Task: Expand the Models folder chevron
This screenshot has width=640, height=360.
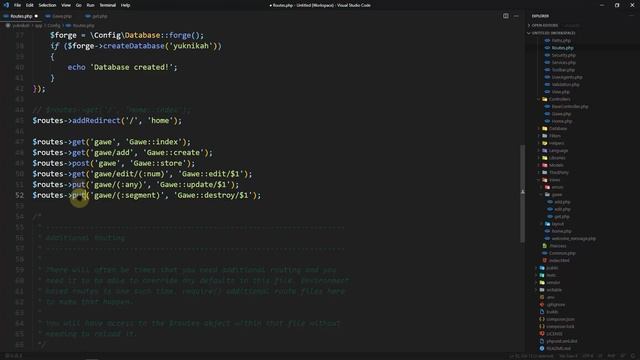Action: [539, 165]
